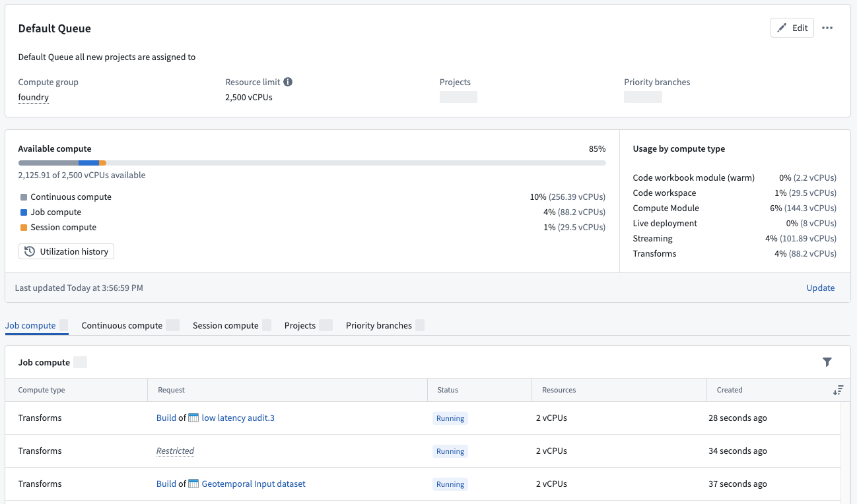Open the Geotemporal Input dataset link
857x504 pixels.
pos(254,484)
